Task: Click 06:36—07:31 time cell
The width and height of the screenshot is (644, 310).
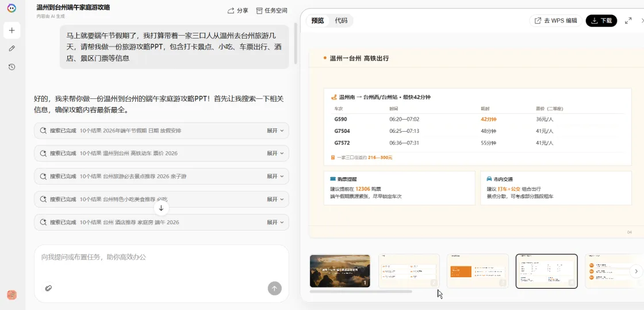Action: (404, 143)
